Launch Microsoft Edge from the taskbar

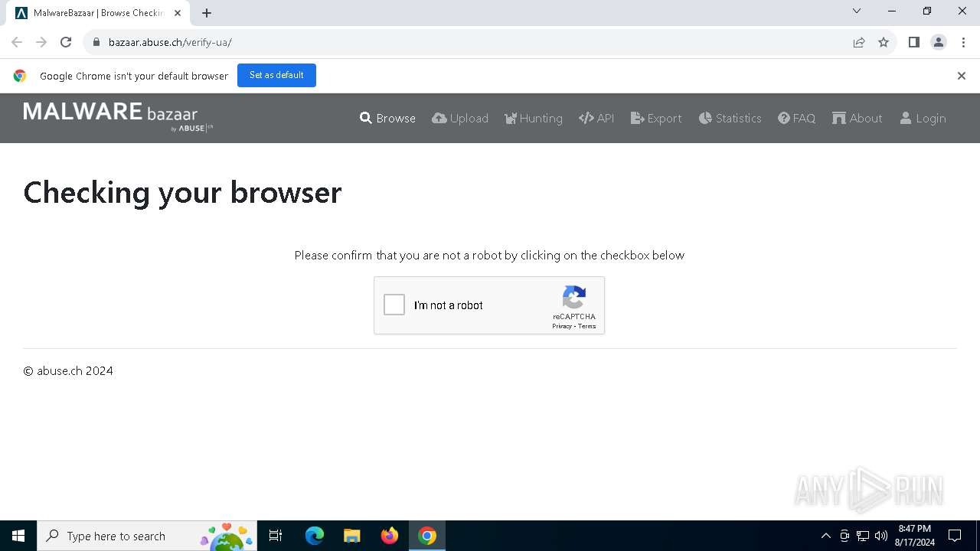[x=315, y=536]
